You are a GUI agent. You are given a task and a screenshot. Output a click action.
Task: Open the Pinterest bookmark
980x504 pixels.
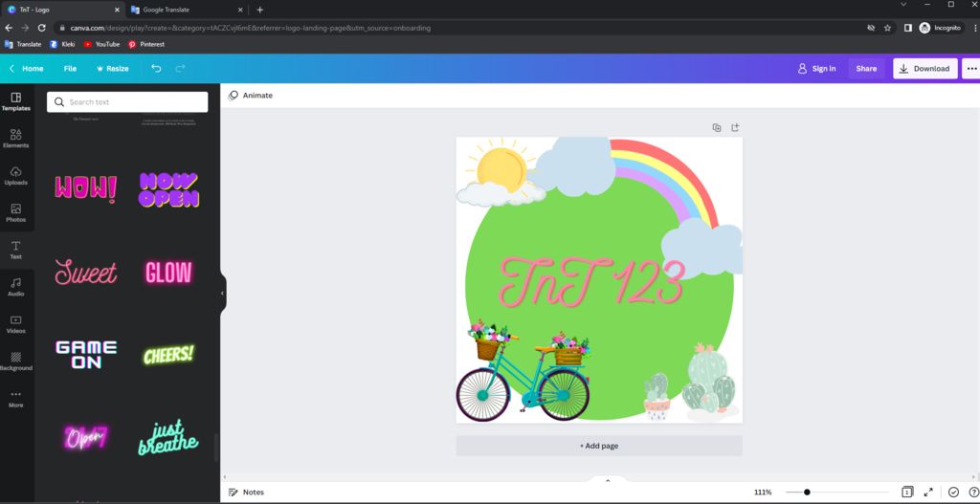pyautogui.click(x=146, y=44)
